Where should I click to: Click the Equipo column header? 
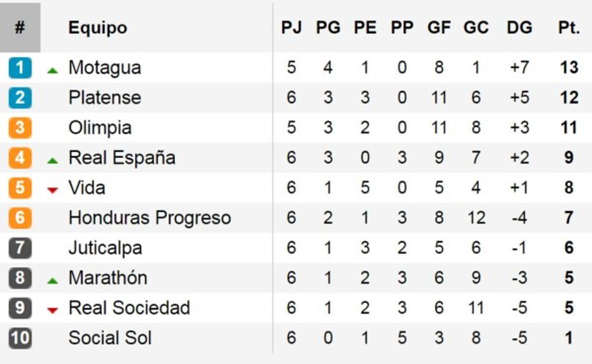[98, 28]
